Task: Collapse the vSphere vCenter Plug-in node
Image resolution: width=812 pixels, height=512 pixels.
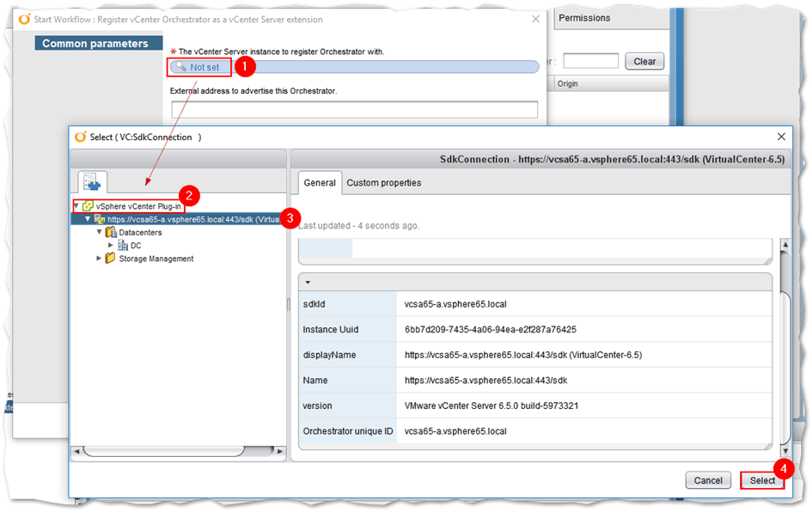Action: [x=76, y=206]
